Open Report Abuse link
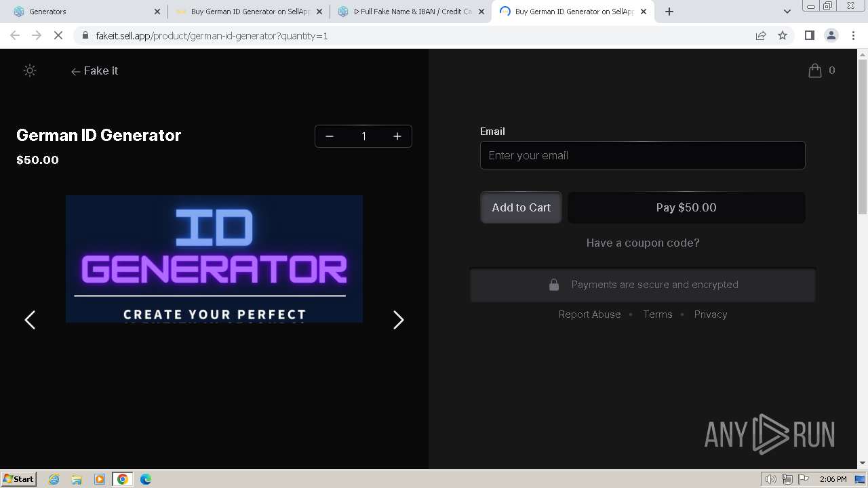This screenshot has height=488, width=868. click(589, 314)
